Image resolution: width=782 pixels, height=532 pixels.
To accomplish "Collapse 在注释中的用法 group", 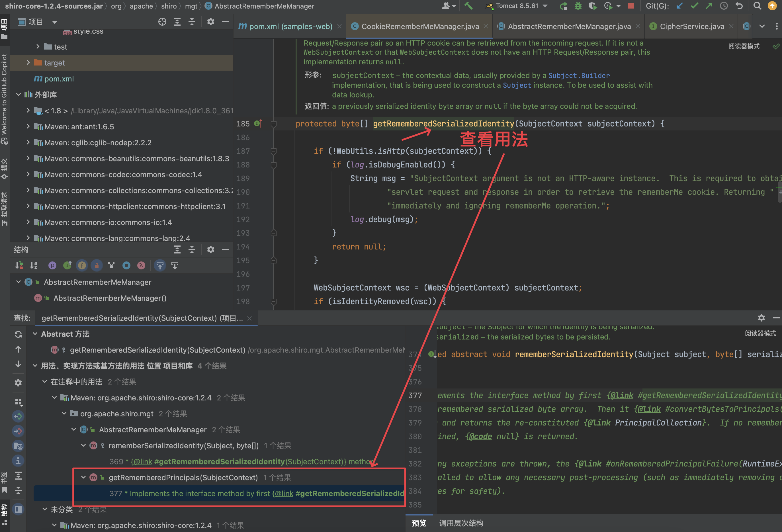I will (44, 382).
